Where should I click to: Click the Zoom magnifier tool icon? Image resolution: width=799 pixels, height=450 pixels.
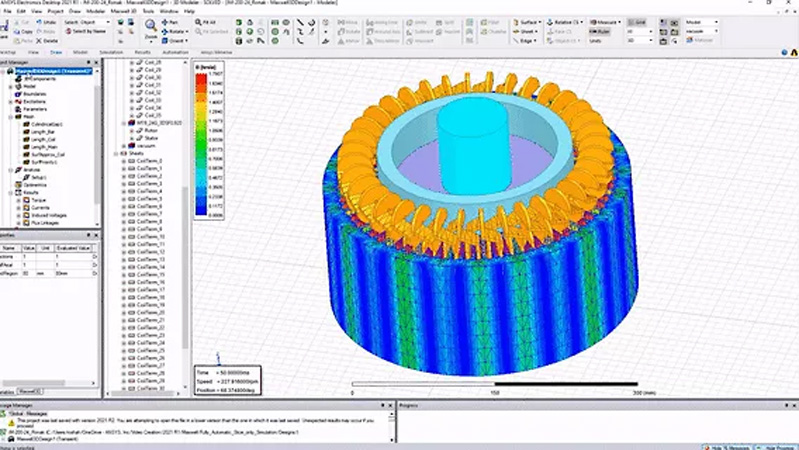149,26
